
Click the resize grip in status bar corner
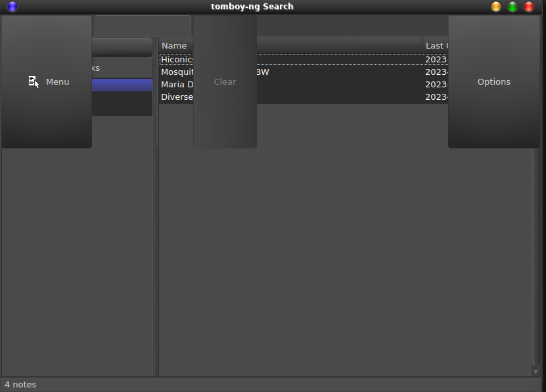click(537, 385)
